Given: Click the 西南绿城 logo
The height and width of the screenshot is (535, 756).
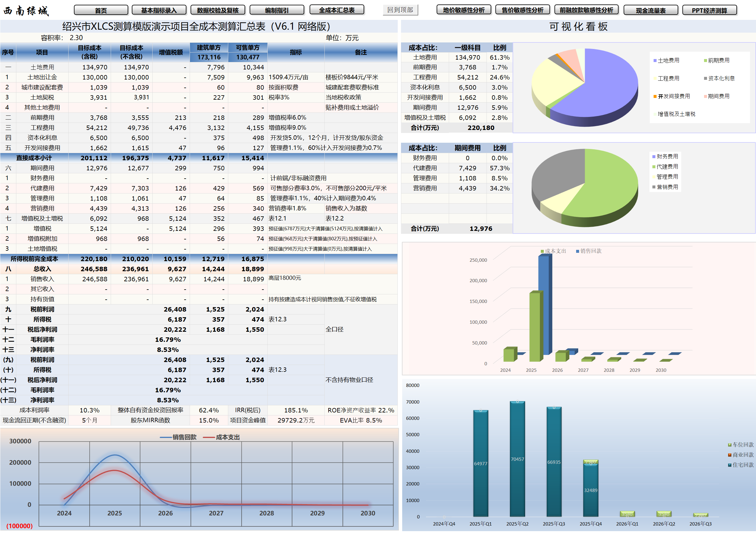Looking at the screenshot, I should tap(26, 11).
